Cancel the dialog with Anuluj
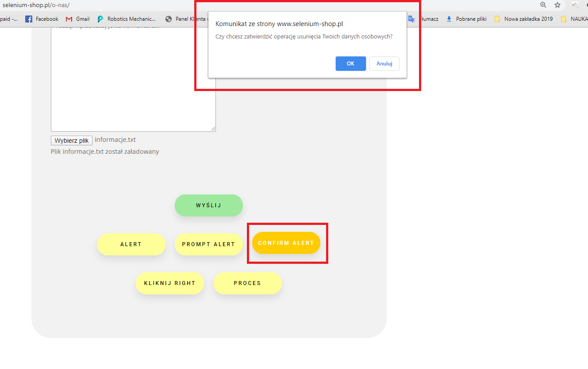This screenshot has width=588, height=369. pos(384,64)
